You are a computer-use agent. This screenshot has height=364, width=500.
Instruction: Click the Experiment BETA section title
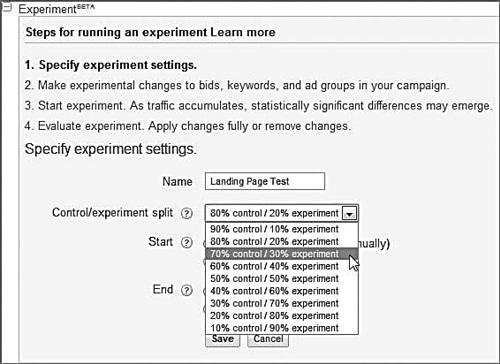pos(56,9)
